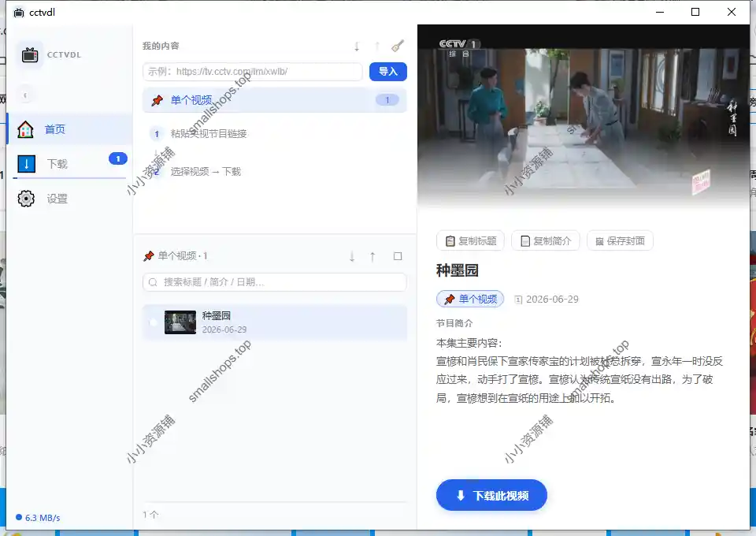Click the calendar icon beside 2026-06-29
This screenshot has width=756, height=536.
[518, 300]
